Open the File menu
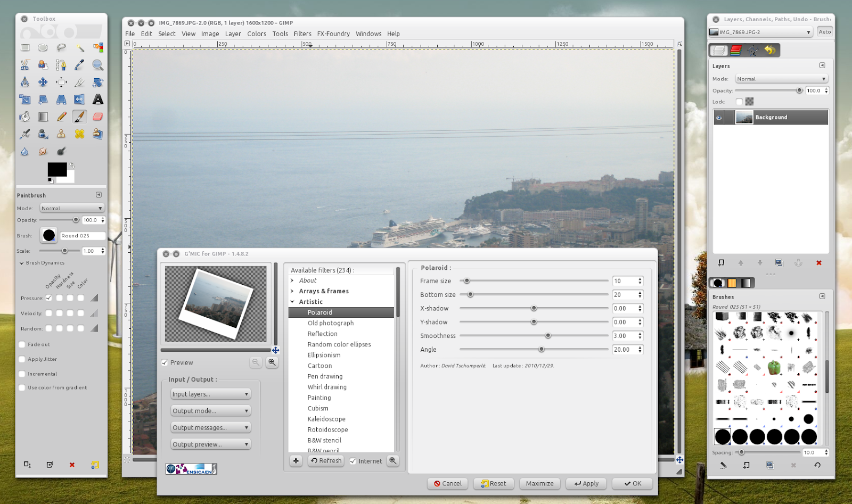This screenshot has width=852, height=504. click(130, 34)
